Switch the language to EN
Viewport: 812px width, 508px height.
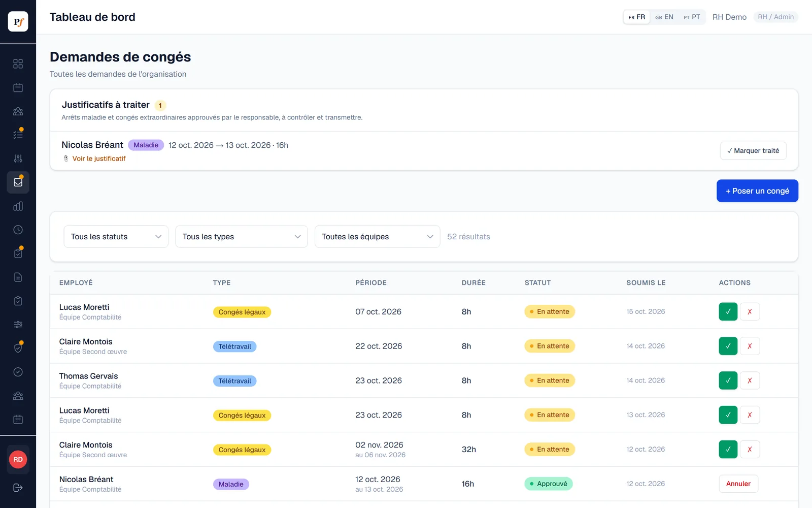664,17
